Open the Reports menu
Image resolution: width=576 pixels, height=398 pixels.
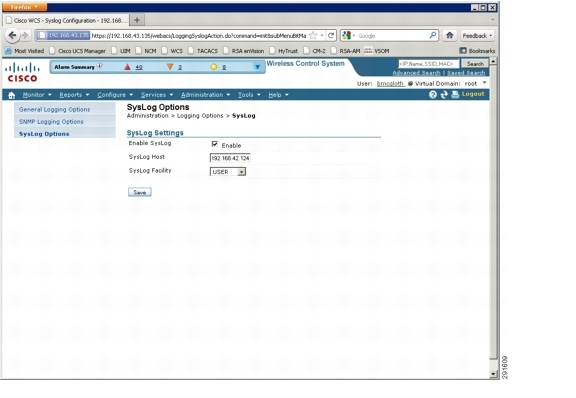click(74, 95)
